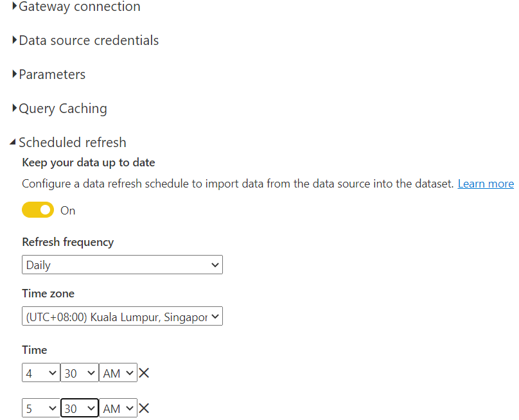519x420 pixels.
Task: Click the Keep your data up to date heading
Action: click(x=89, y=163)
